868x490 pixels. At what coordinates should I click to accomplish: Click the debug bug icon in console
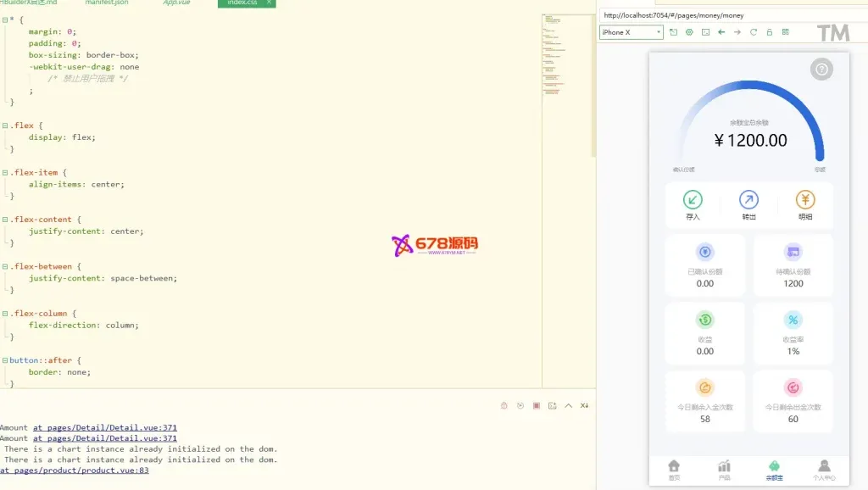pyautogui.click(x=504, y=406)
